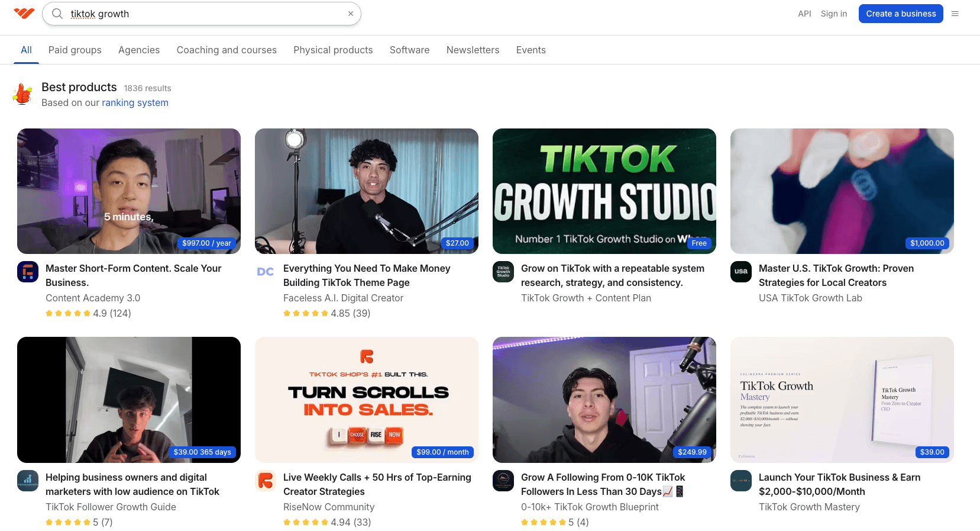Screen dimensions: 980x531
Task: Click the Sign in link
Action: pos(834,14)
